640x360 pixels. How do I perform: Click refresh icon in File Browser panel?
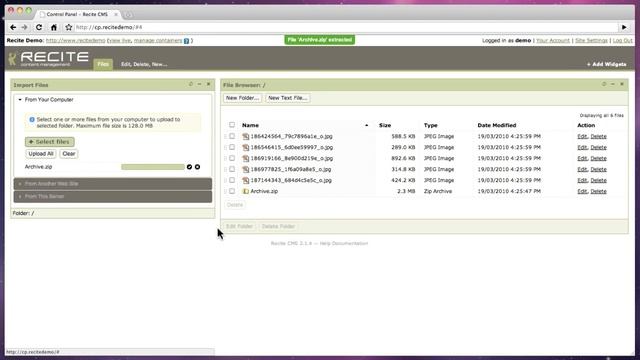pos(604,84)
